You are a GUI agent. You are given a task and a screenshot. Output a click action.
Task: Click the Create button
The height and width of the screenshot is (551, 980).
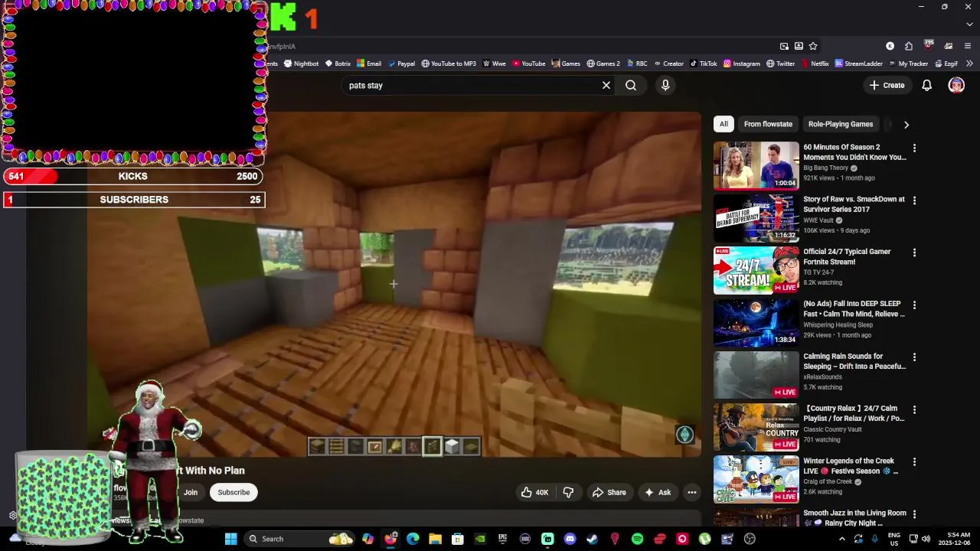point(887,86)
